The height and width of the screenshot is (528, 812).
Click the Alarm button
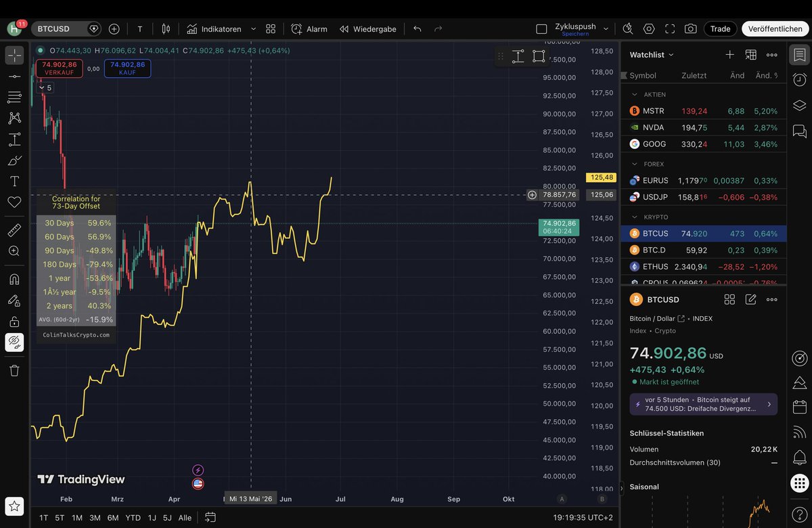(309, 29)
